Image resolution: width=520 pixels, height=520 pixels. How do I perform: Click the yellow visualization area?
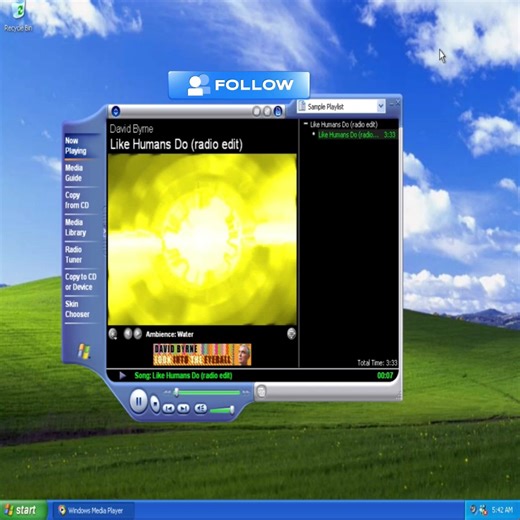tap(202, 239)
